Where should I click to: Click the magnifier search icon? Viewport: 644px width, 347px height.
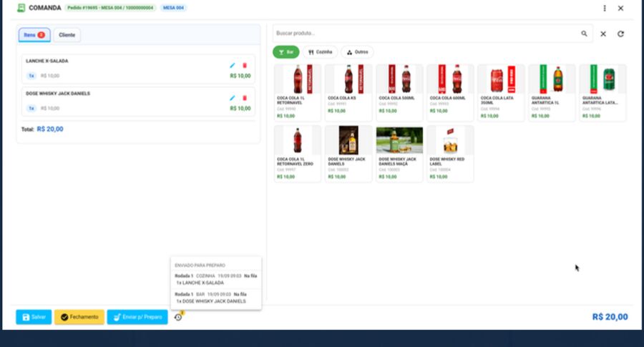tap(584, 34)
